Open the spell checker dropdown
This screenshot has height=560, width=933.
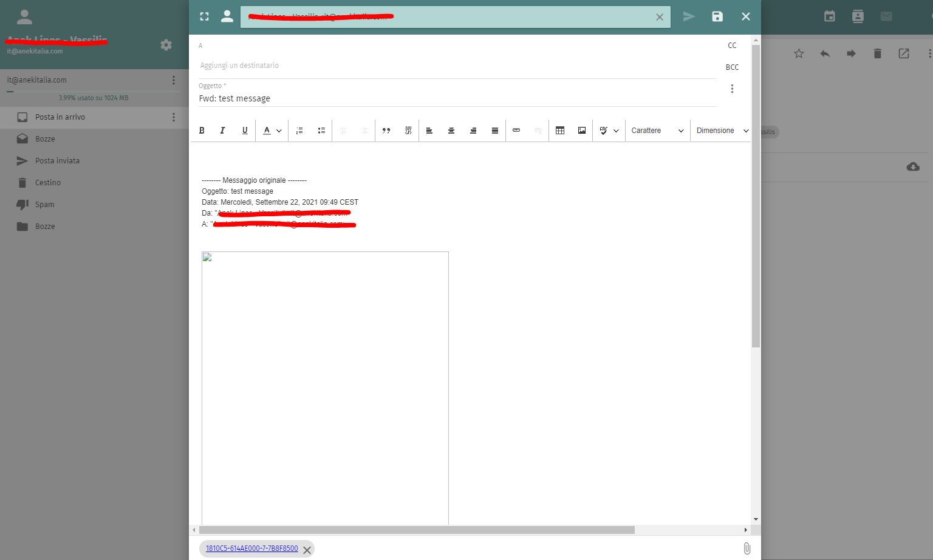coord(609,131)
